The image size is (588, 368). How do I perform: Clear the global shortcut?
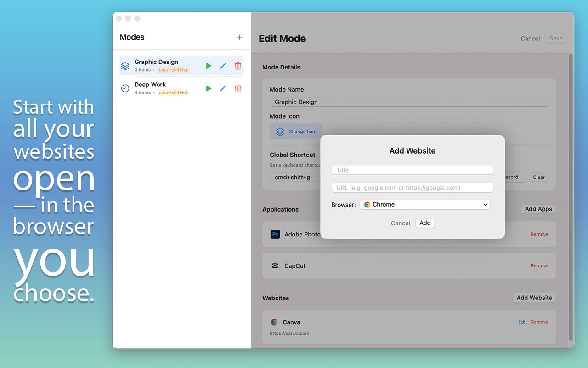click(x=538, y=177)
